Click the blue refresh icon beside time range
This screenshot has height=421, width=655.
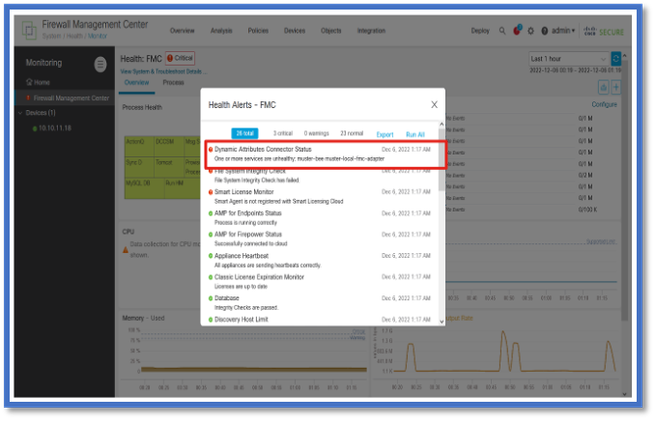point(615,59)
